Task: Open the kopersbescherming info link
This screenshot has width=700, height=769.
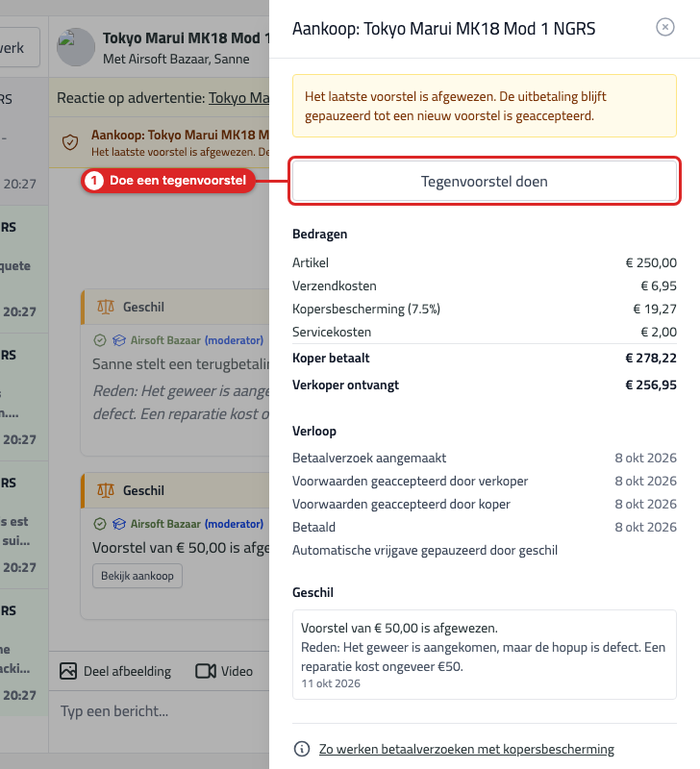Action: click(x=466, y=749)
